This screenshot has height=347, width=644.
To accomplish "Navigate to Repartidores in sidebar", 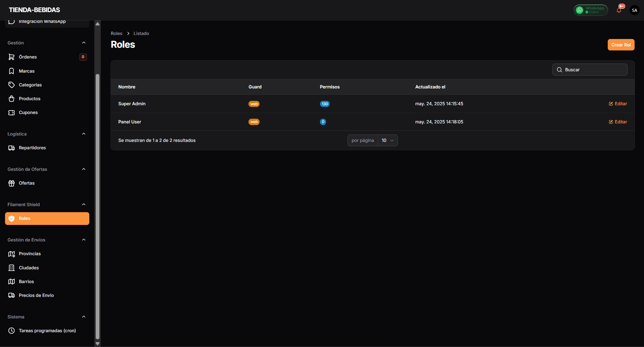I will point(32,148).
